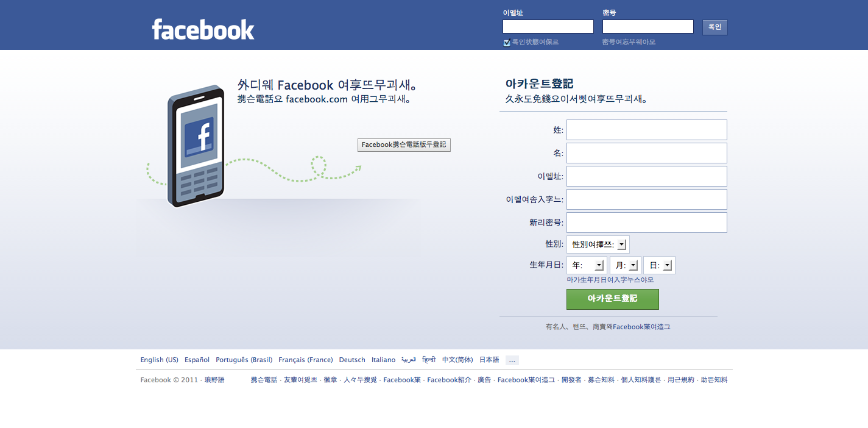868x428 pixels.
Task: Switch language to Italiano
Action: tap(384, 360)
